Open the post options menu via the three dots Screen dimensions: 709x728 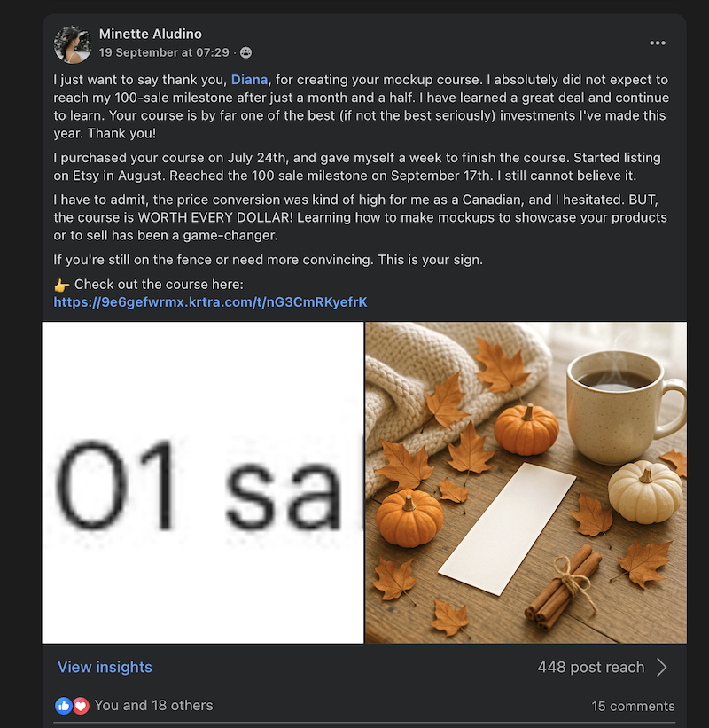pyautogui.click(x=658, y=43)
